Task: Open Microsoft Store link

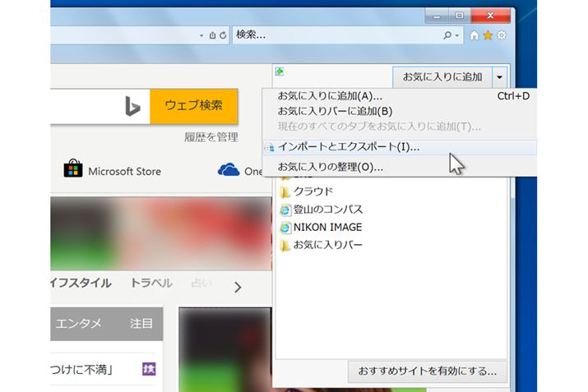Action: pyautogui.click(x=124, y=172)
